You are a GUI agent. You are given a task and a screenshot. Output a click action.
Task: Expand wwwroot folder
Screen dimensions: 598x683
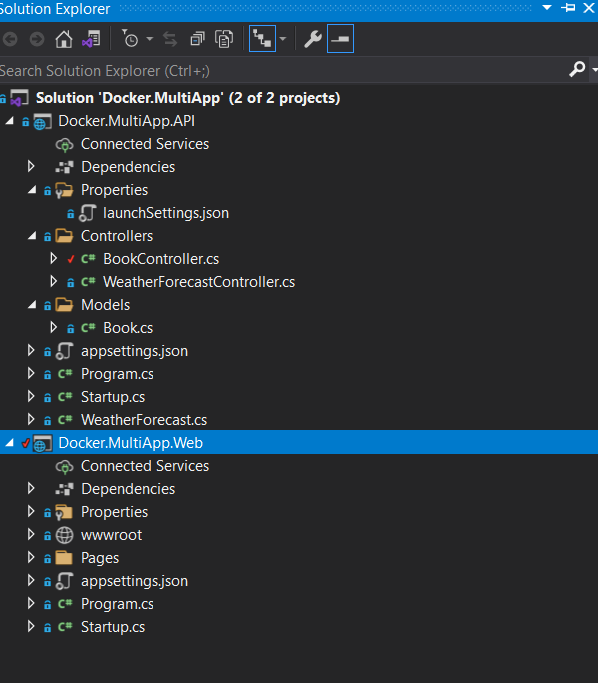tap(31, 534)
